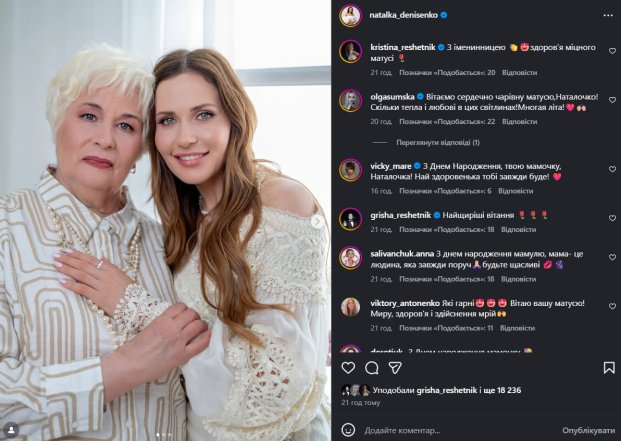Share the post with the paper plane icon
The image size is (621, 441).
click(394, 368)
